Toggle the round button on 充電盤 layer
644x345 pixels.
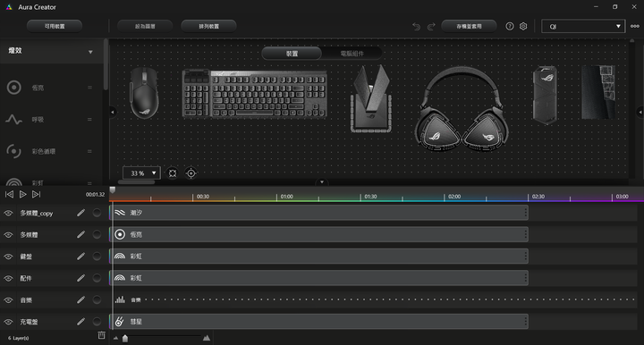coord(97,321)
